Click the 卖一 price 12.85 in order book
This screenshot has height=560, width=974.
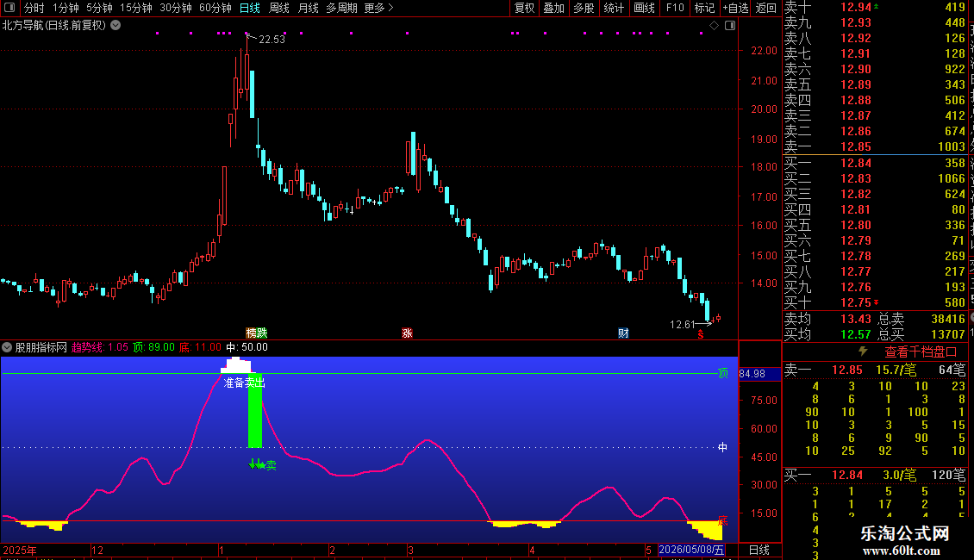856,146
